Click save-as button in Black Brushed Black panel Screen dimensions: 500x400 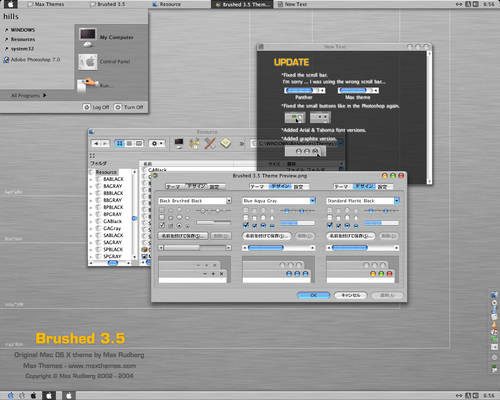click(x=183, y=236)
